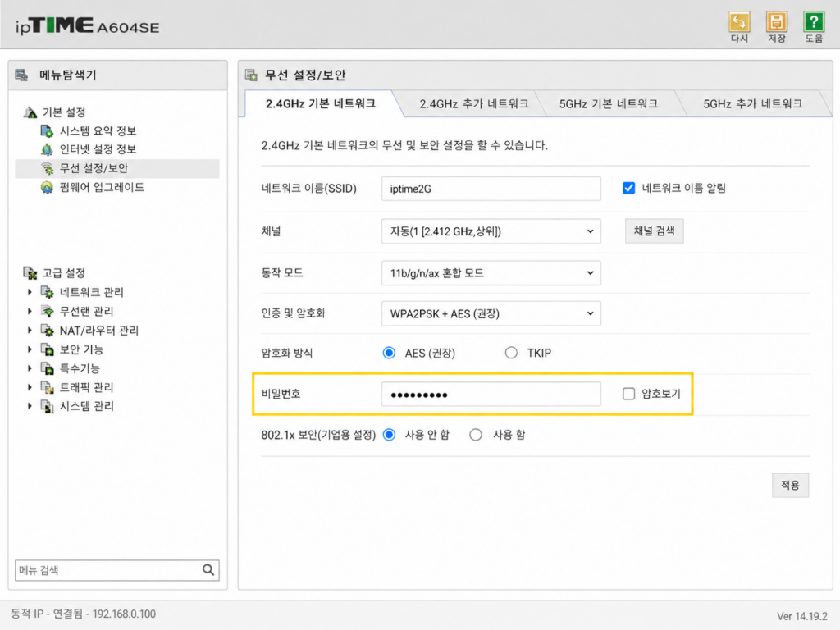Select the TKIP radio button

(511, 353)
